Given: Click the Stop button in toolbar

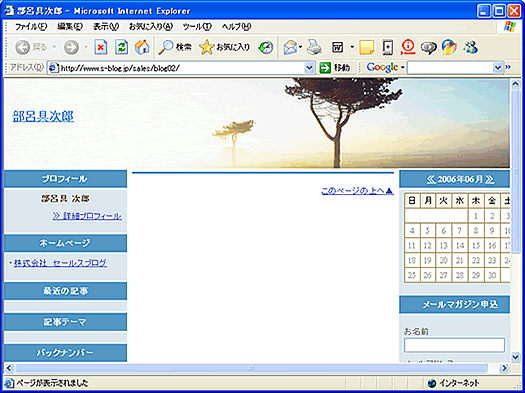Looking at the screenshot, I should tap(101, 47).
